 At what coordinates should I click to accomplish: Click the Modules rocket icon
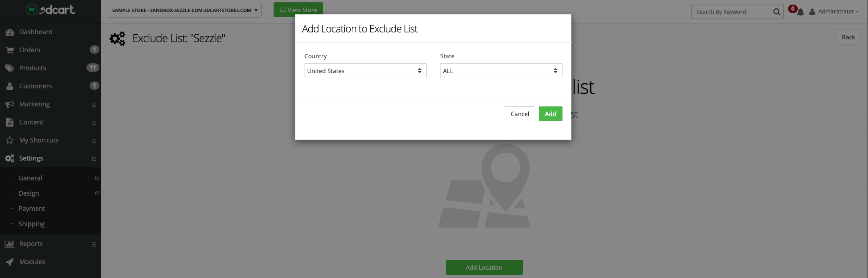pos(10,262)
